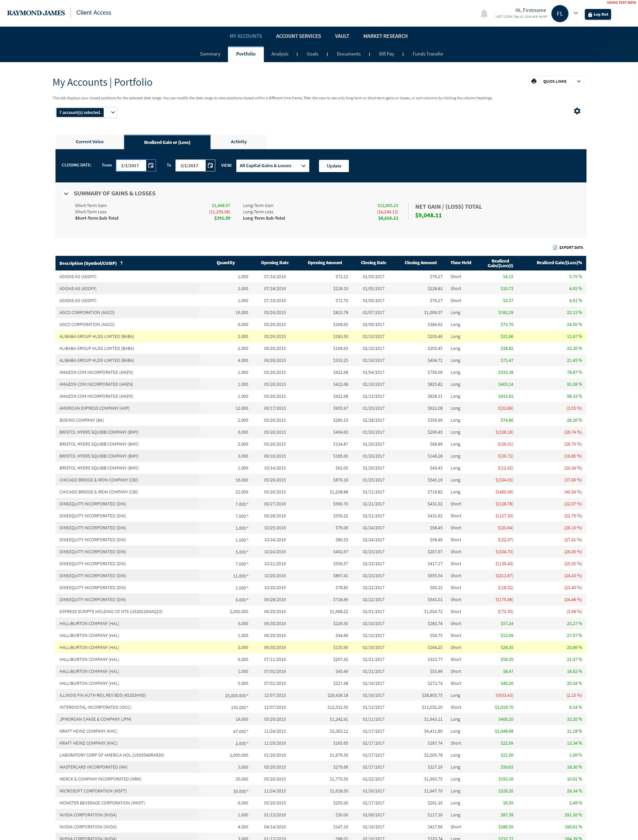Sort by Opening Amount column header
The width and height of the screenshot is (638, 840).
pyautogui.click(x=325, y=263)
